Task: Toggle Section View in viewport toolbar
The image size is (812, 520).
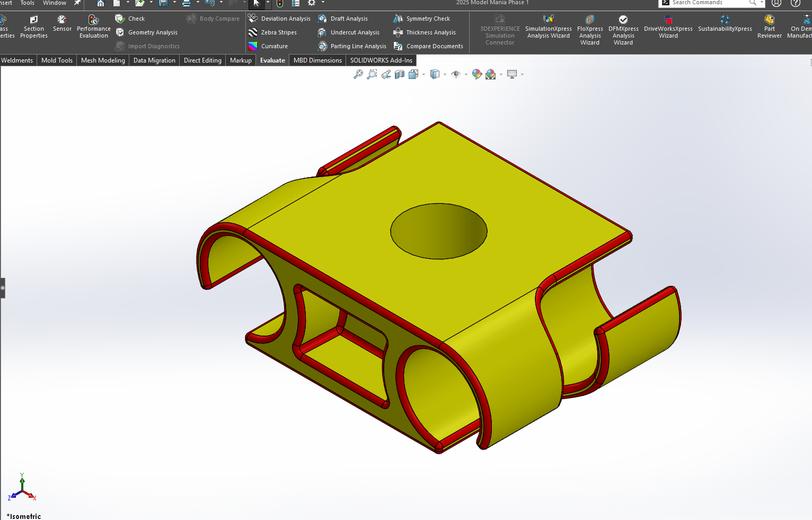Action: click(x=400, y=74)
